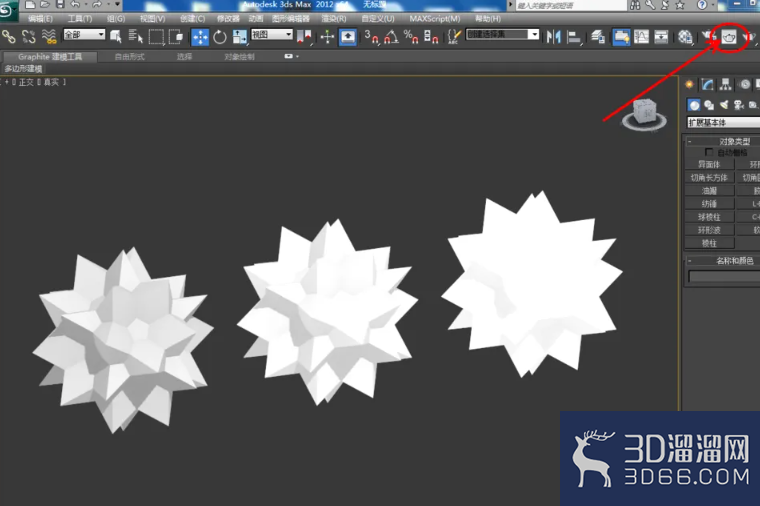The width and height of the screenshot is (760, 506).
Task: Click the Redo arrow icon
Action: (x=97, y=5)
